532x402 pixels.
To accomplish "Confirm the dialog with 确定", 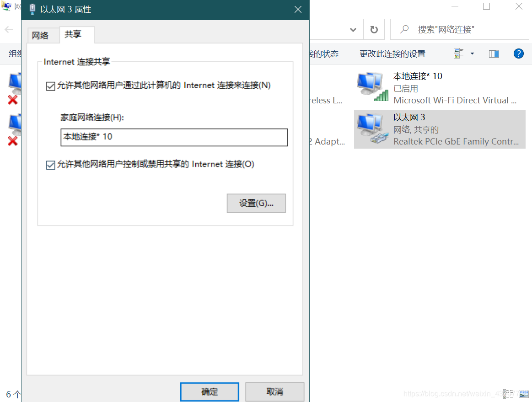I will click(x=210, y=391).
